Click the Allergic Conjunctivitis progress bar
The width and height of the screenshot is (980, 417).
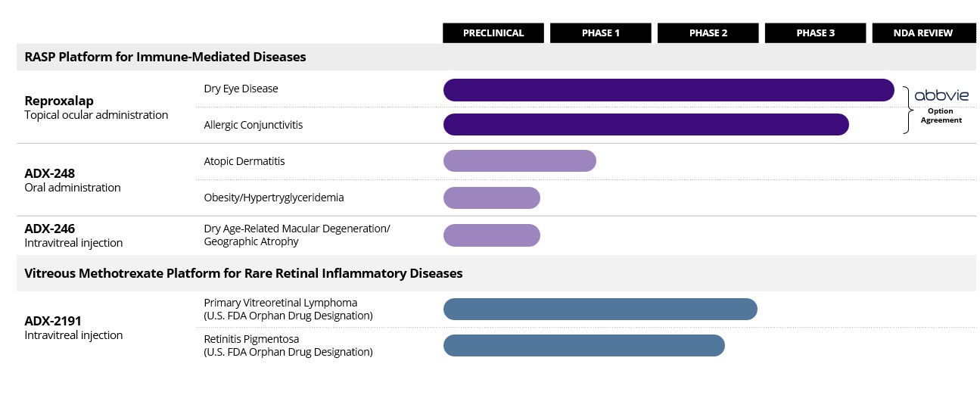646,124
